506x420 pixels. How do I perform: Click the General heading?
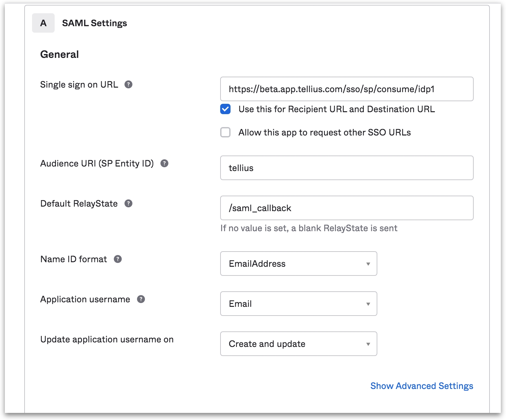[59, 55]
